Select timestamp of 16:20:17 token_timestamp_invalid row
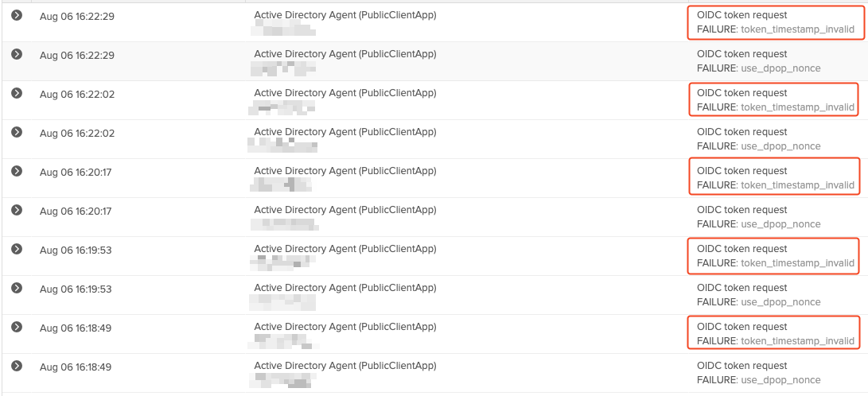The width and height of the screenshot is (868, 396). pos(77,172)
